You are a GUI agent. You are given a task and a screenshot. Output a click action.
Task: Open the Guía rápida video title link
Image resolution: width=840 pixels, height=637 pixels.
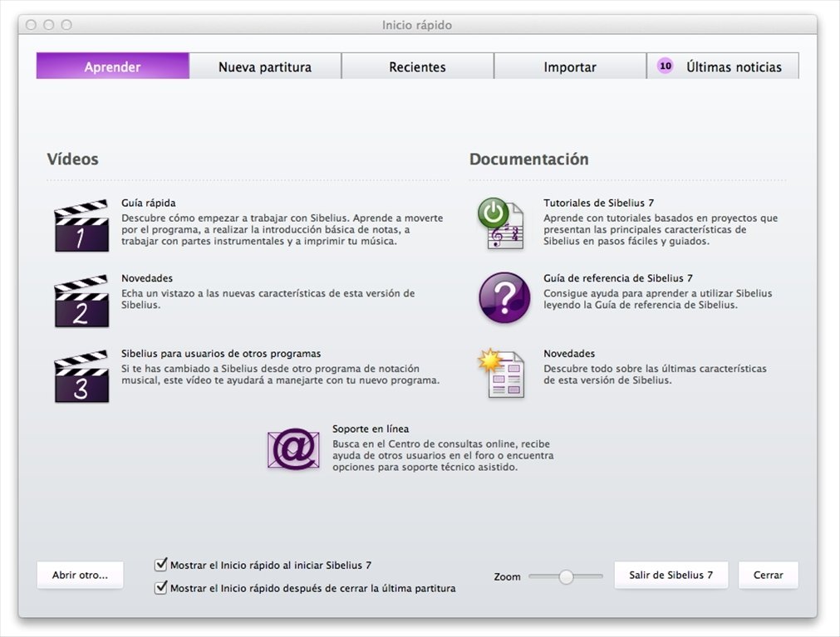coord(149,203)
